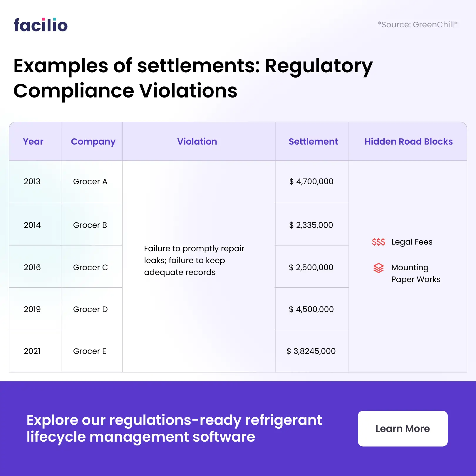Click the Violation column header

coord(197,142)
